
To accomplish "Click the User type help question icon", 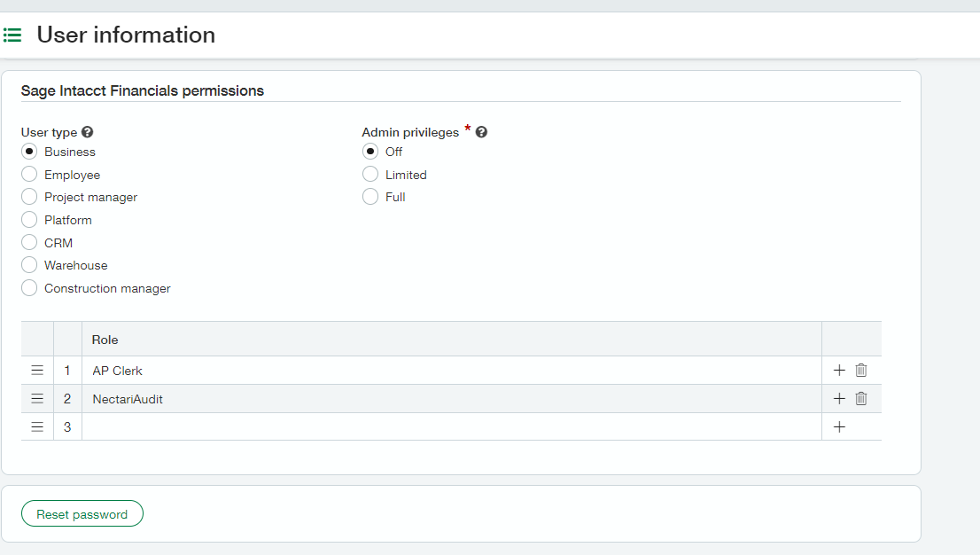I will tap(87, 132).
